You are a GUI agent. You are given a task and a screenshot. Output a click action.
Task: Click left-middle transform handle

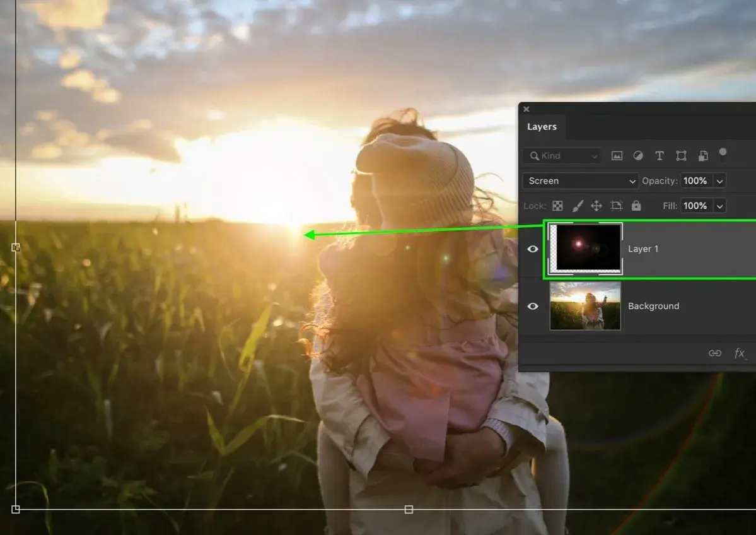tap(15, 247)
